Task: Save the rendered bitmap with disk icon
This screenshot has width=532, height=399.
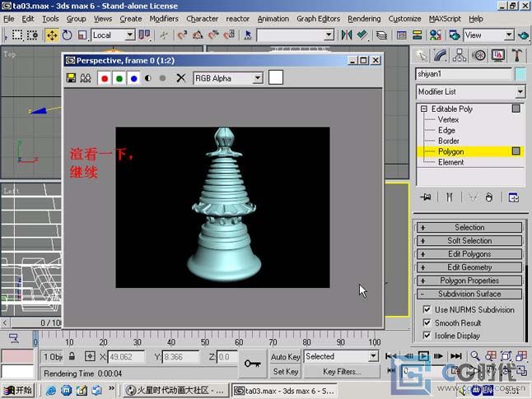Action: (x=72, y=78)
